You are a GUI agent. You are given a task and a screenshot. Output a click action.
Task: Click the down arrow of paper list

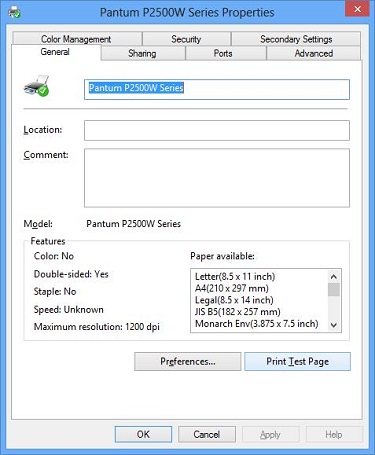pyautogui.click(x=334, y=325)
